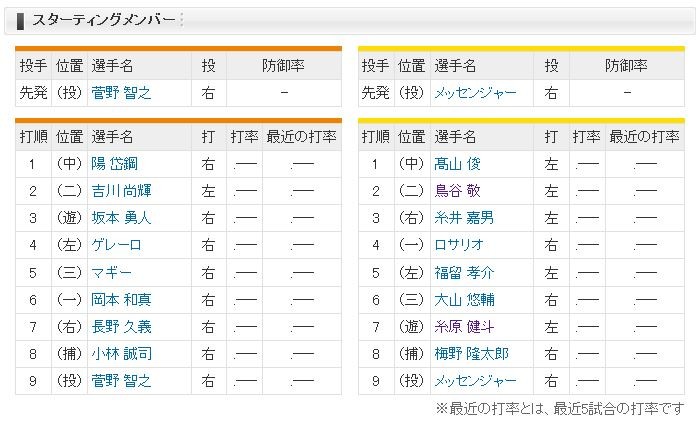Open 糸原 健斗 player page
697x421 pixels.
(x=465, y=325)
